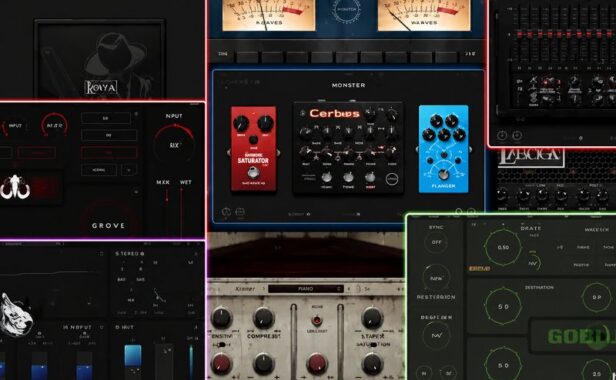The image size is (616, 380).
Task: Click the Piano preset selector in the Kramer plugin
Action: click(306, 289)
